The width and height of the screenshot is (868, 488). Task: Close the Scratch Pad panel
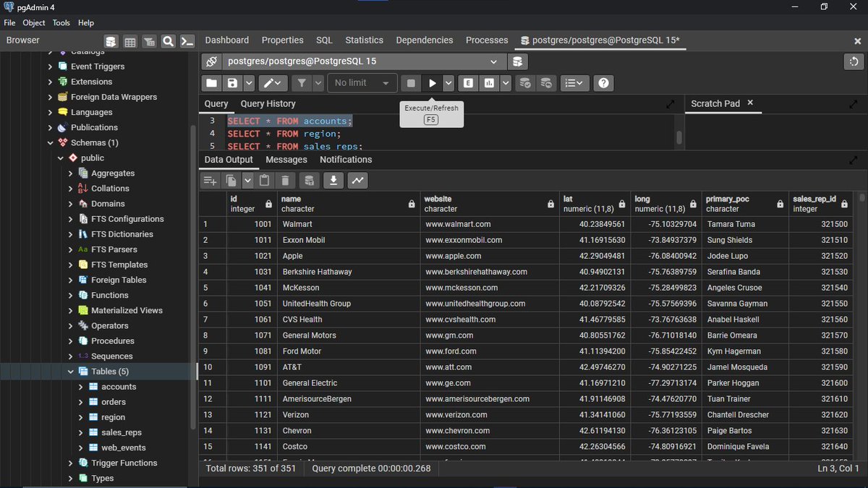750,103
